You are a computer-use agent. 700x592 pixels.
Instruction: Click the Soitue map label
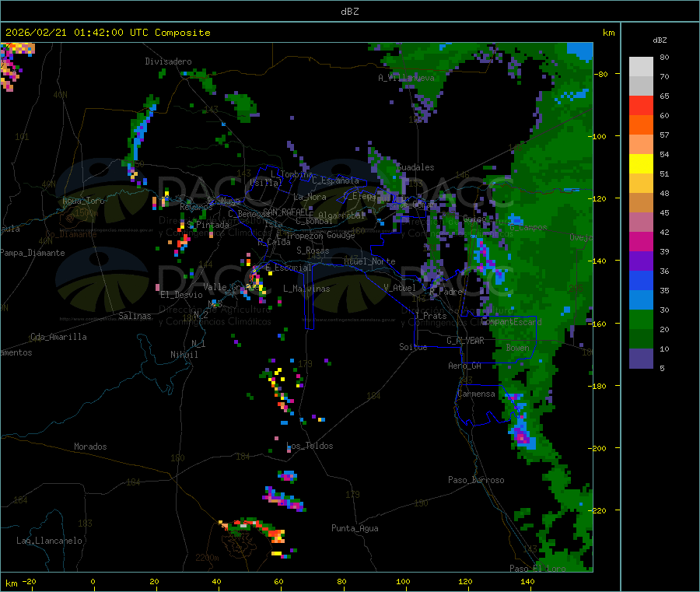(x=414, y=347)
